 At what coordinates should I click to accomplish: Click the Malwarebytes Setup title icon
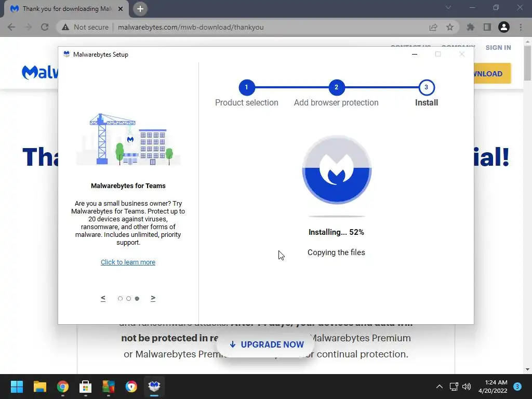tap(66, 54)
